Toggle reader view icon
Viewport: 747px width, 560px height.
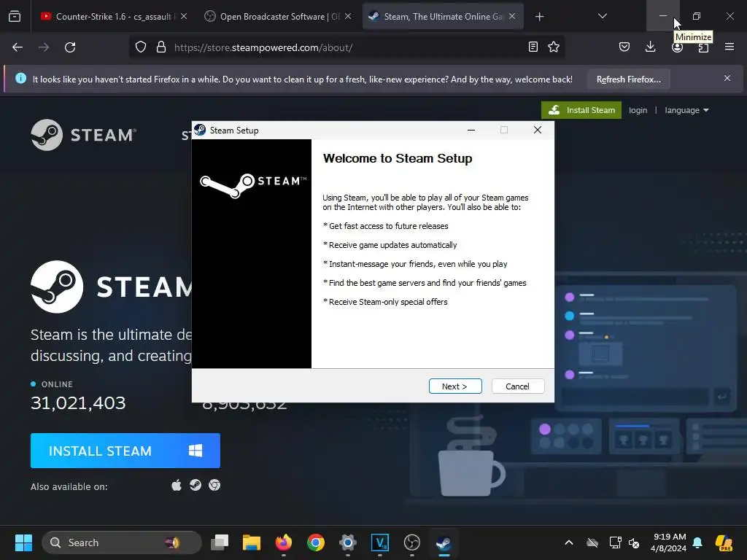[533, 47]
